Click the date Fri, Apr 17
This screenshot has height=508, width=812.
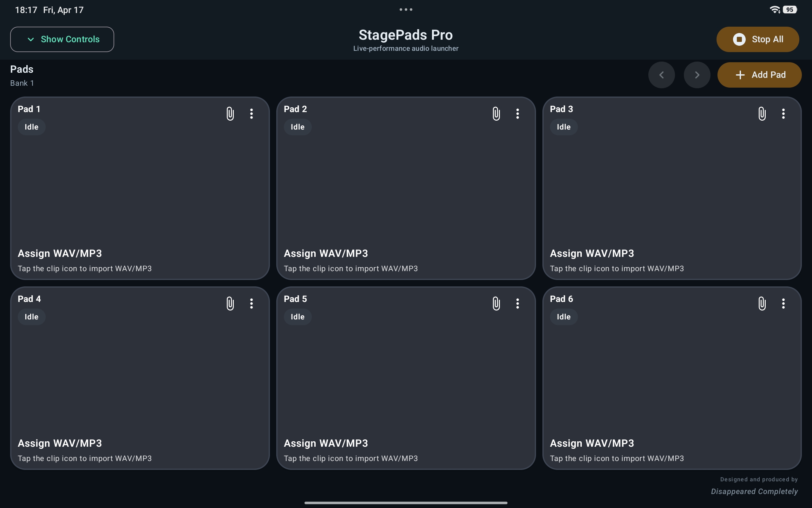[x=63, y=10]
